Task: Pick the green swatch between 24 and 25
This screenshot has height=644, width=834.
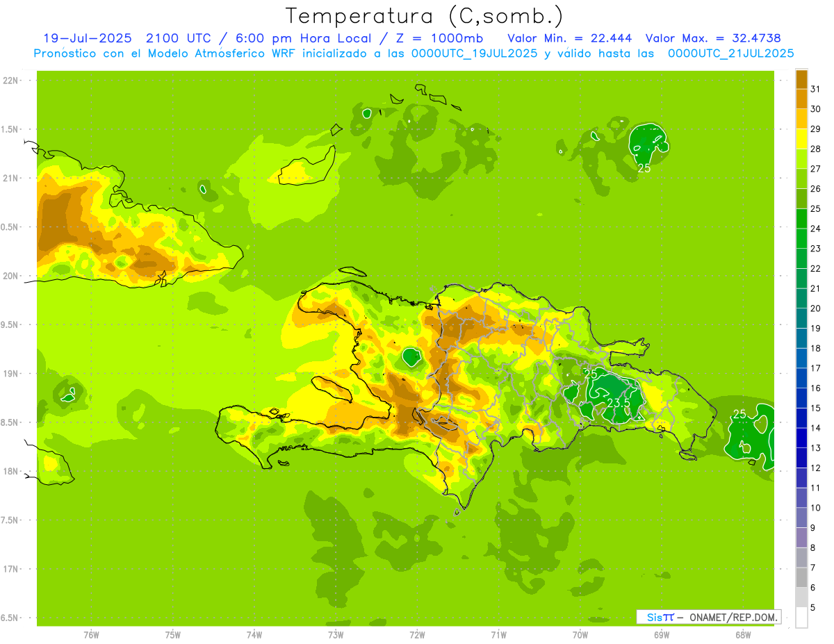Action: (x=801, y=218)
